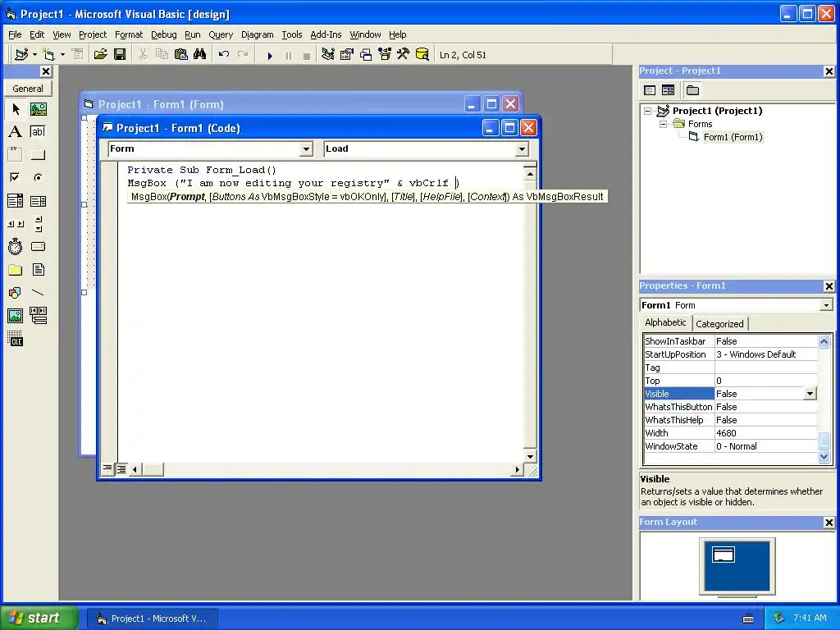This screenshot has width=840, height=630.
Task: Click the Find binoculars icon
Action: (200, 55)
